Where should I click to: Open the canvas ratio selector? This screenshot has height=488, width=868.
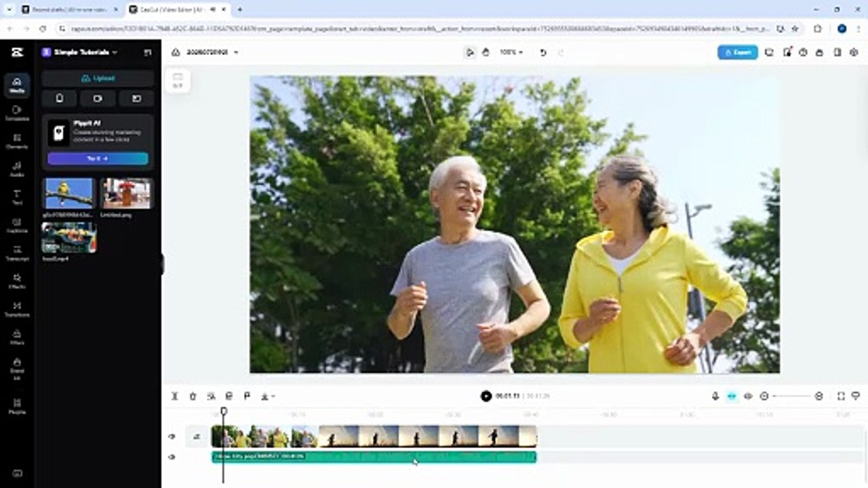click(x=178, y=80)
